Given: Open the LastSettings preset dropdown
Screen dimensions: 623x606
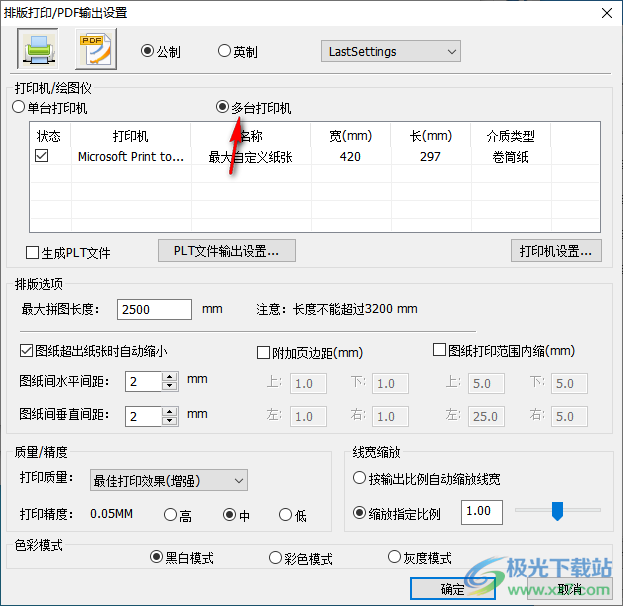Looking at the screenshot, I should point(391,51).
